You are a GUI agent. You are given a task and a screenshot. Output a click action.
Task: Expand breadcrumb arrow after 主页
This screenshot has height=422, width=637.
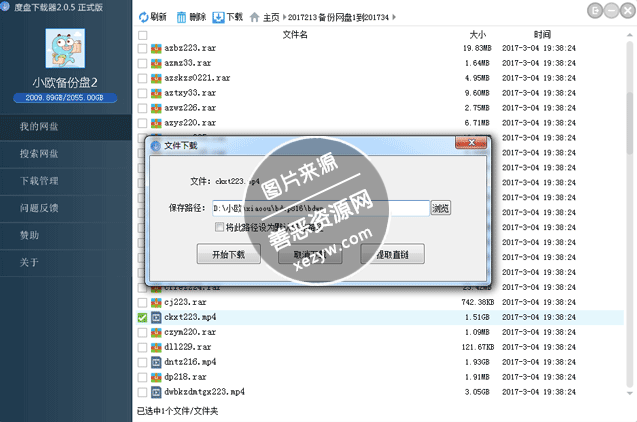[284, 17]
